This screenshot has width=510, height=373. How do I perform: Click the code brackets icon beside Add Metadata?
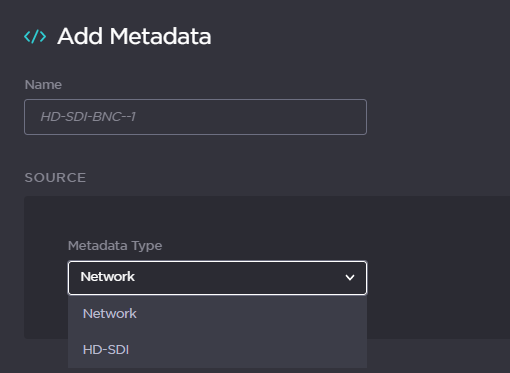[x=35, y=36]
